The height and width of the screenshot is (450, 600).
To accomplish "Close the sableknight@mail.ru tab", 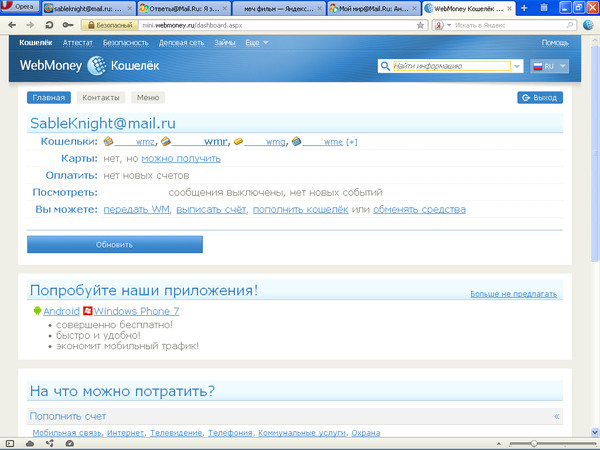I will coord(129,8).
